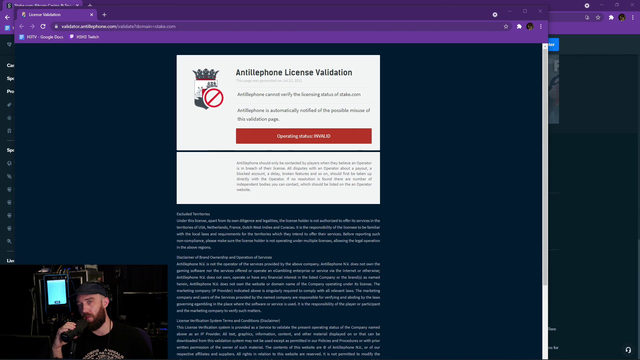Screen dimensions: 640x360
Task: Click text 'Antillephone cannot verify the licensing status of stake.com'
Action: 299,94
